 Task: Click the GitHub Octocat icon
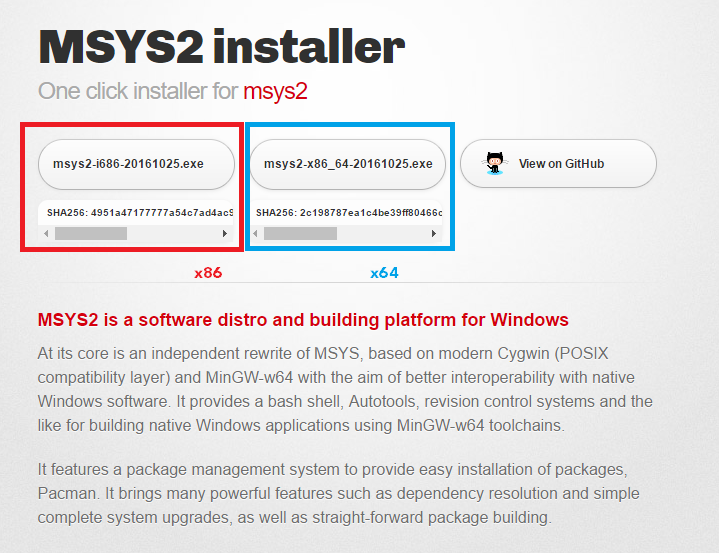(495, 163)
